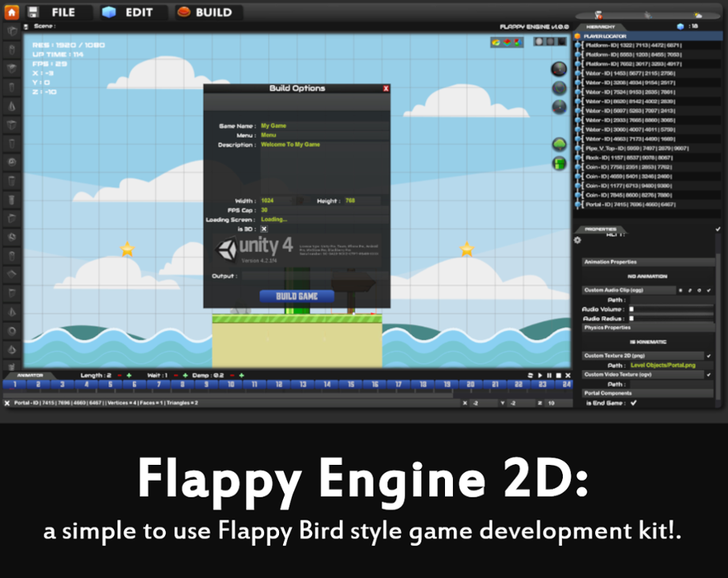
Task: Click the animator loop icon
Action: tap(530, 375)
